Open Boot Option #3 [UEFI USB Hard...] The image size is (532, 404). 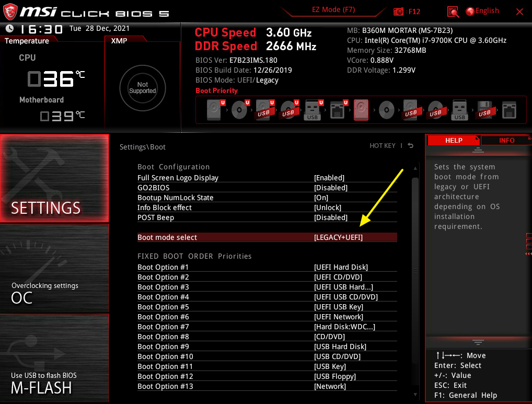267,287
